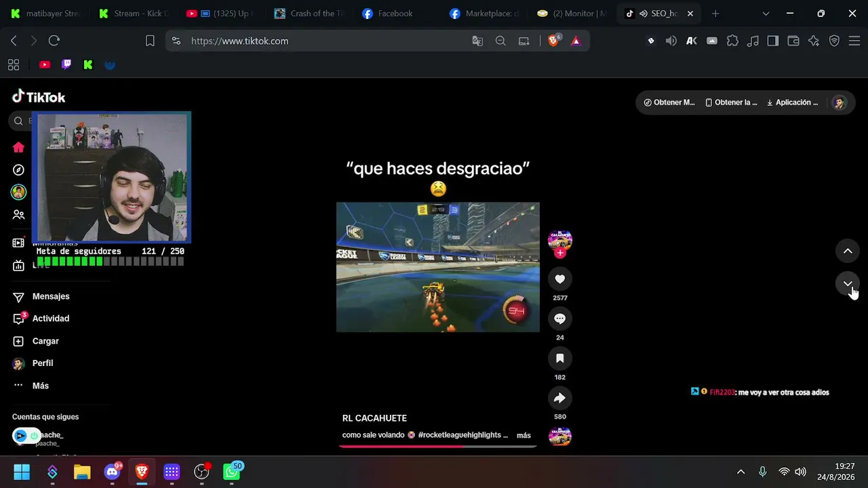Open the Kick bookmark in the bookmarks bar
Viewport: 868px width, 488px height.
(x=88, y=65)
